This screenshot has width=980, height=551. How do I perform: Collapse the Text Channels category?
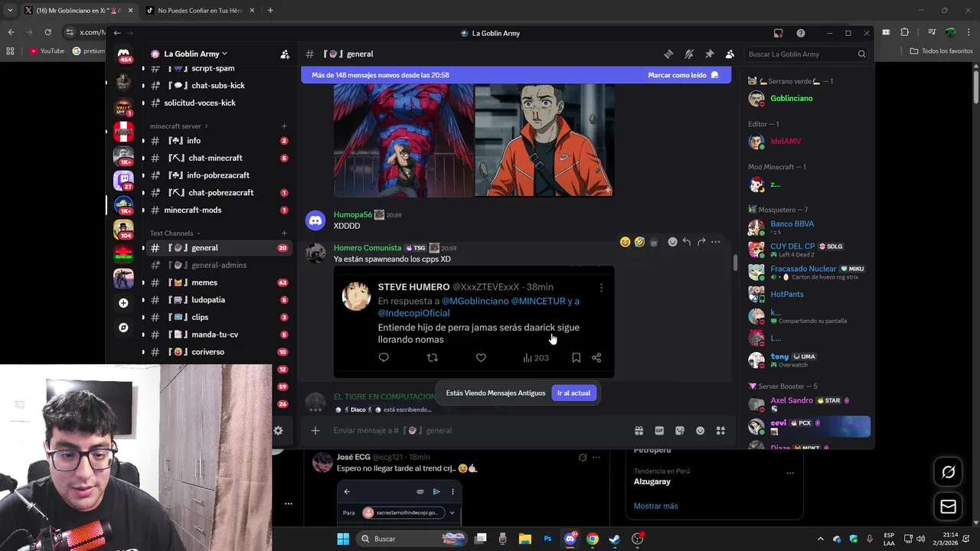coord(175,233)
